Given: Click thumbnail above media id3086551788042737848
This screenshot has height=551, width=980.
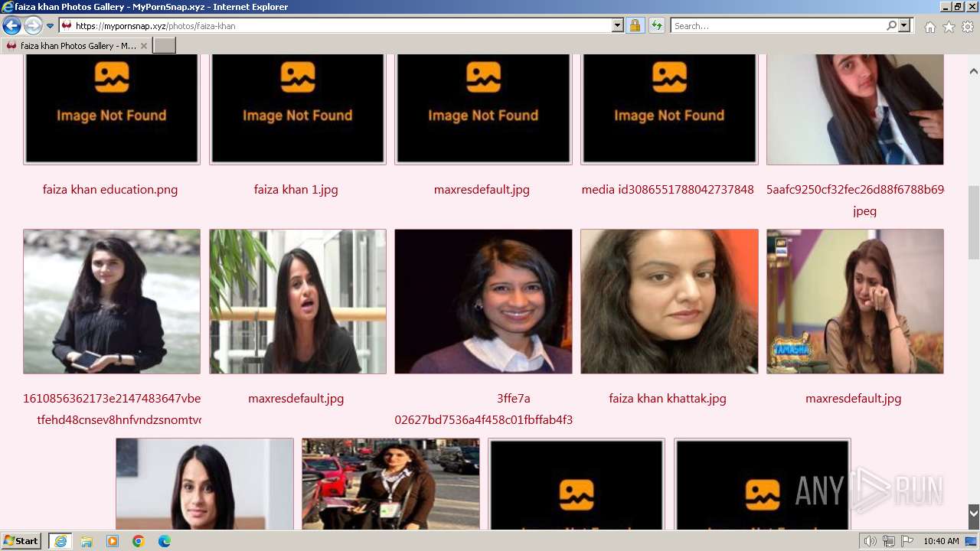Looking at the screenshot, I should click(x=669, y=109).
